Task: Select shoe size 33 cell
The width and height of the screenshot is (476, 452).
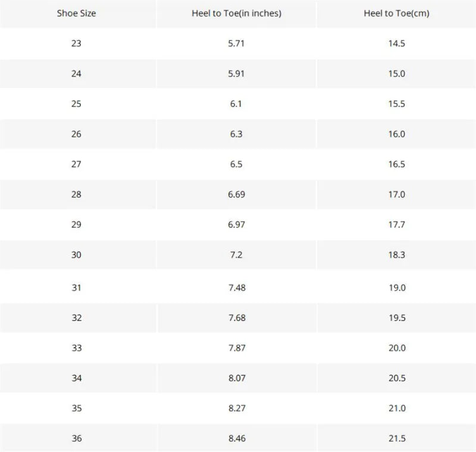Action: pyautogui.click(x=76, y=348)
